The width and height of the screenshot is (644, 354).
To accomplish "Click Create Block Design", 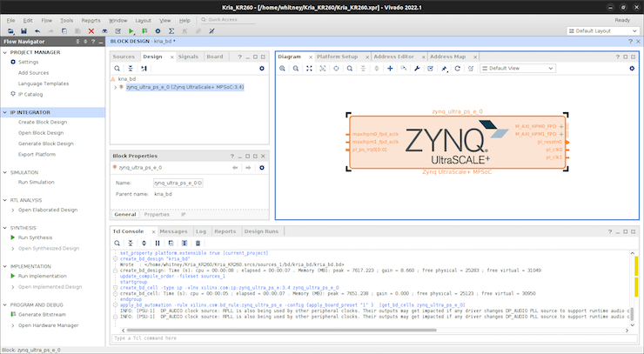I will pos(43,123).
